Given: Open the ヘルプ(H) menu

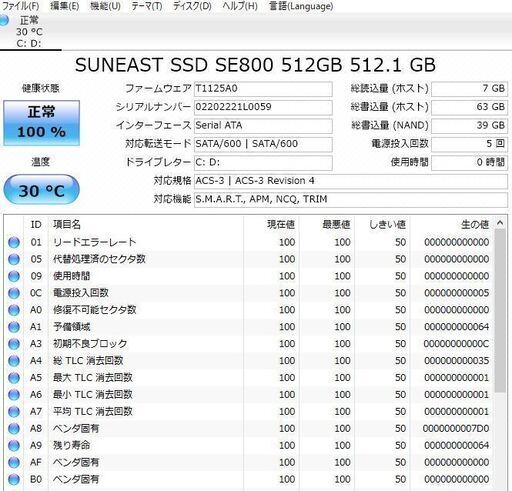Looking at the screenshot, I should (240, 6).
